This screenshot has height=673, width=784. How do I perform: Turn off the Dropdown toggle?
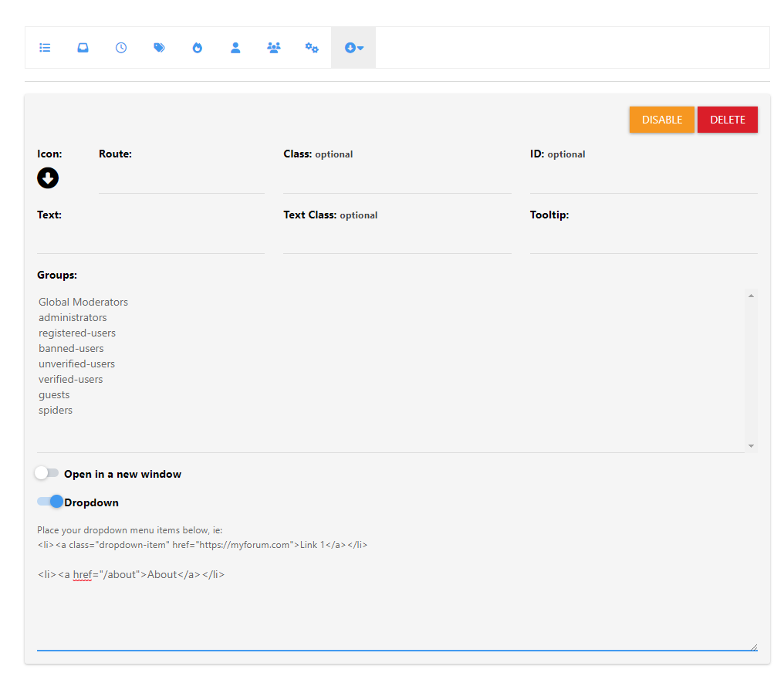coord(50,502)
